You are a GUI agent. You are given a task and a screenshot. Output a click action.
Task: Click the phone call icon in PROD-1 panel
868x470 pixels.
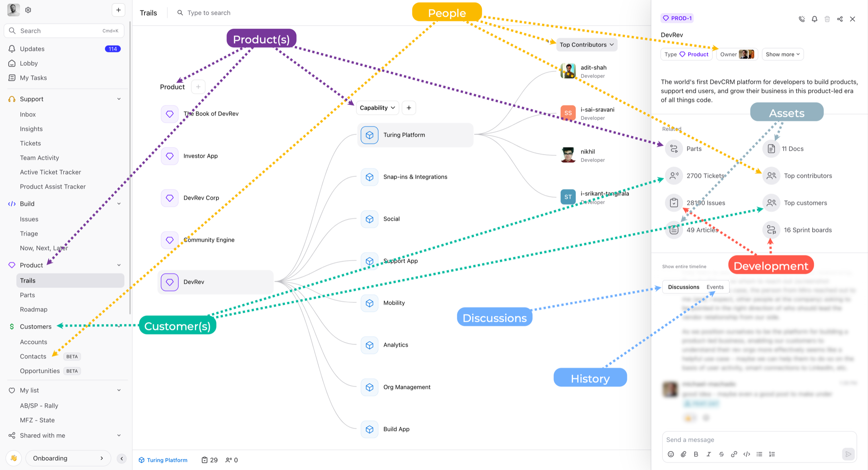(802, 19)
